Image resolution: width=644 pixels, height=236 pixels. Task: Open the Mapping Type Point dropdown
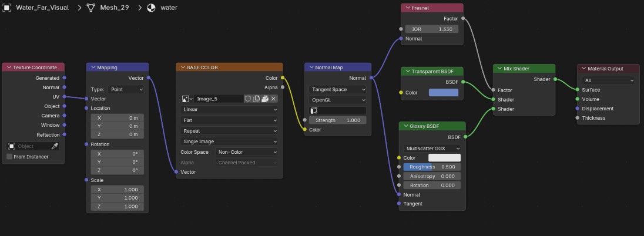(x=126, y=89)
